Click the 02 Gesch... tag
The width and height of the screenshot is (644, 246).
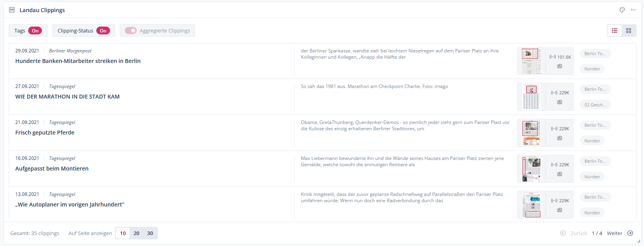(x=595, y=105)
